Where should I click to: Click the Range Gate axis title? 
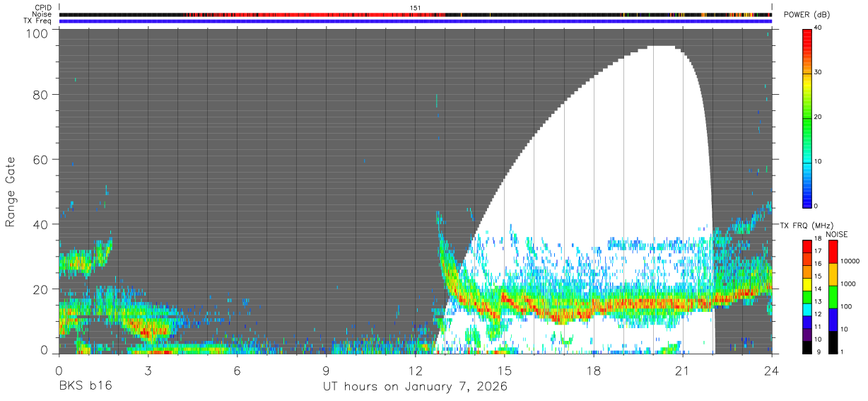pyautogui.click(x=11, y=192)
